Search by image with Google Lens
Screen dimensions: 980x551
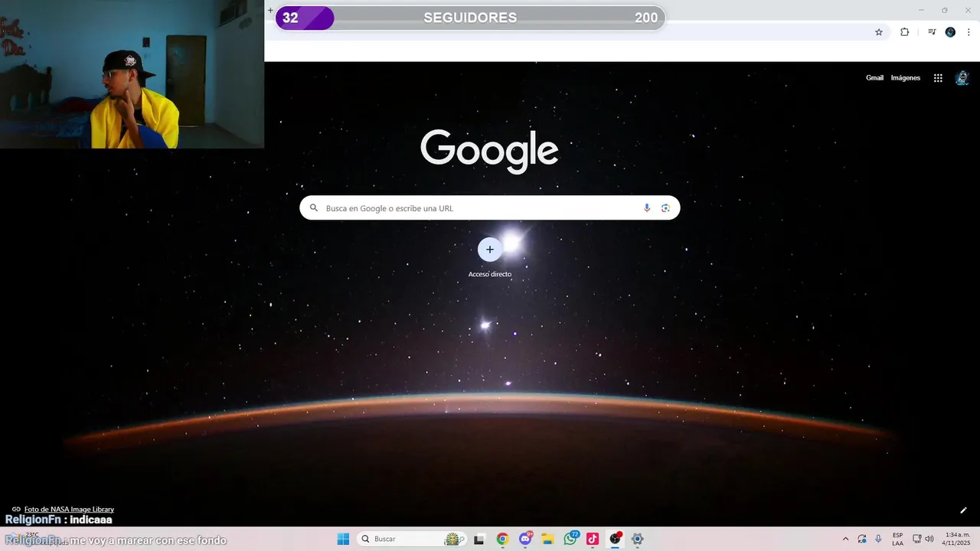665,208
